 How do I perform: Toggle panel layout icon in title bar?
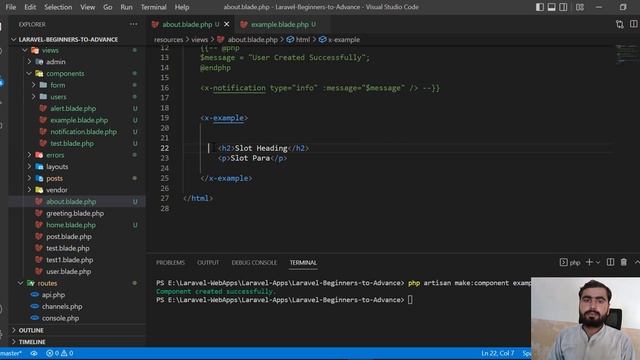coord(551,7)
